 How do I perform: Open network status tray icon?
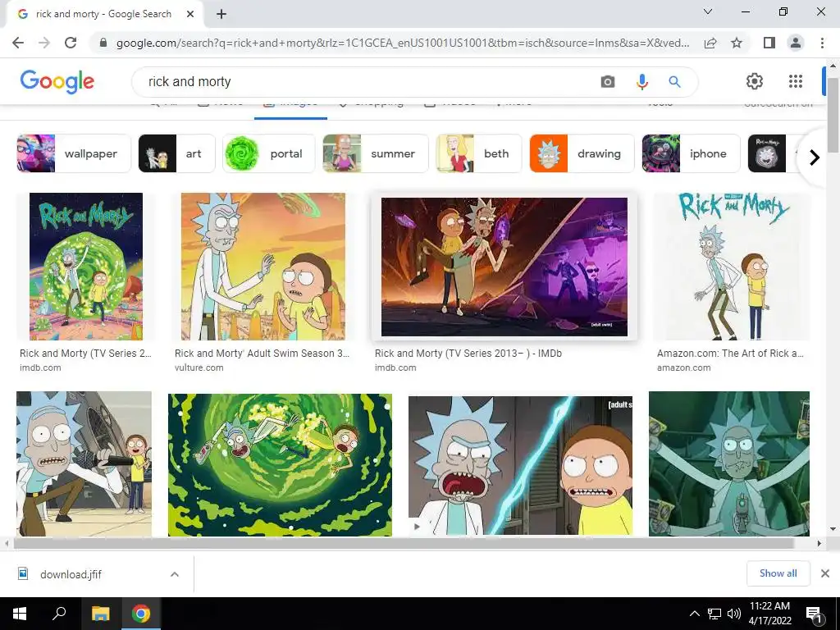click(x=714, y=614)
